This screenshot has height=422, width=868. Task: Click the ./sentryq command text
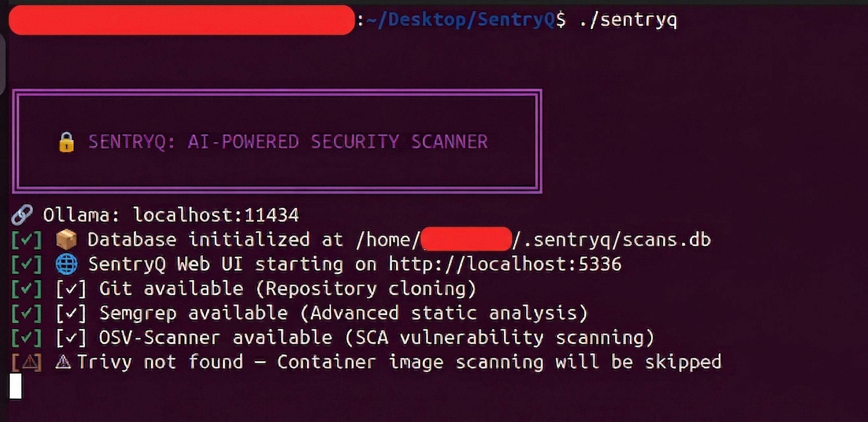(628, 20)
